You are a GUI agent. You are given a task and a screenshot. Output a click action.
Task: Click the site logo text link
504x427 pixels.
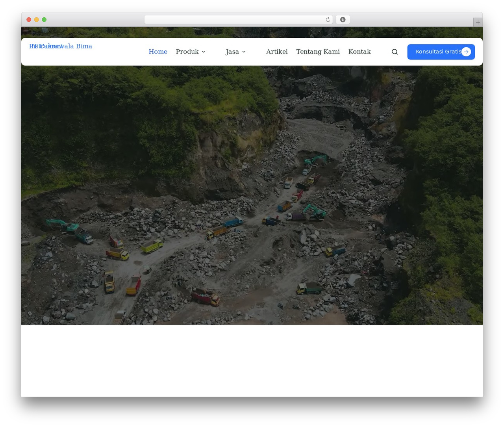coord(61,46)
